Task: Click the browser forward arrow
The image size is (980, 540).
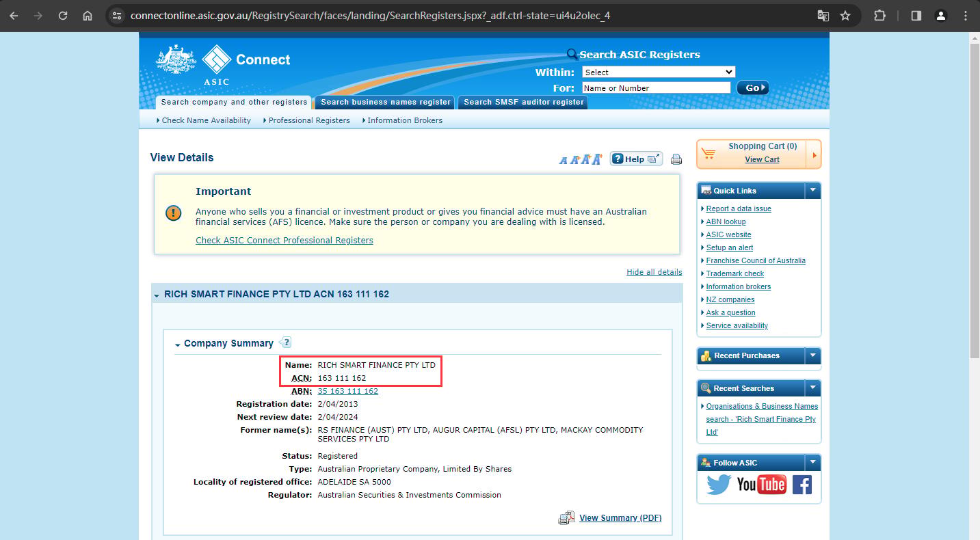Action: pyautogui.click(x=38, y=15)
